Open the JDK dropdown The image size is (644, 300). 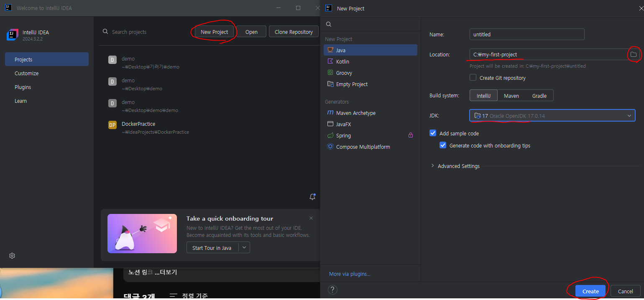pos(552,116)
